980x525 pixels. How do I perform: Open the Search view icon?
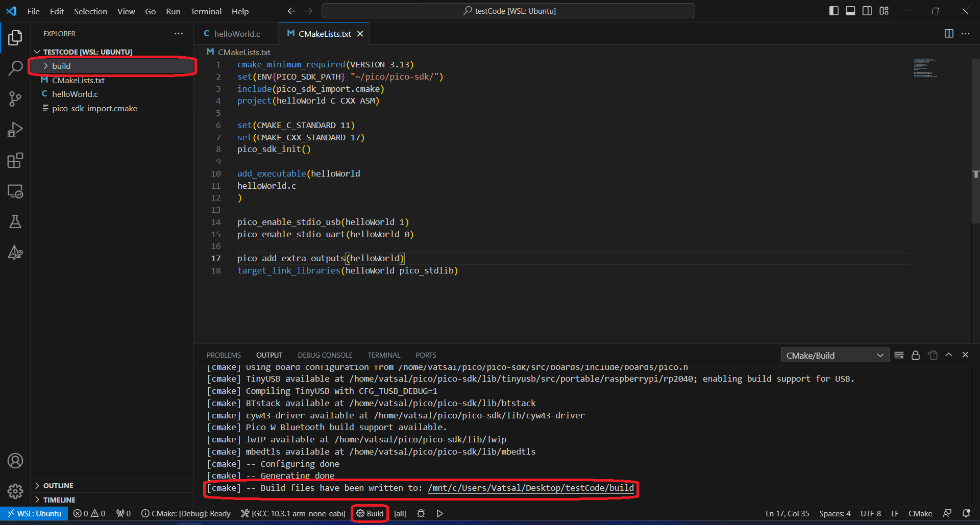(x=15, y=68)
